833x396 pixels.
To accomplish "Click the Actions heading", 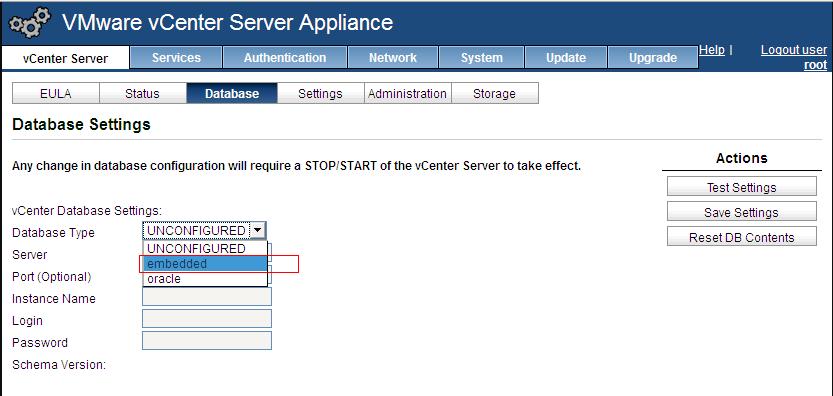I will click(742, 158).
